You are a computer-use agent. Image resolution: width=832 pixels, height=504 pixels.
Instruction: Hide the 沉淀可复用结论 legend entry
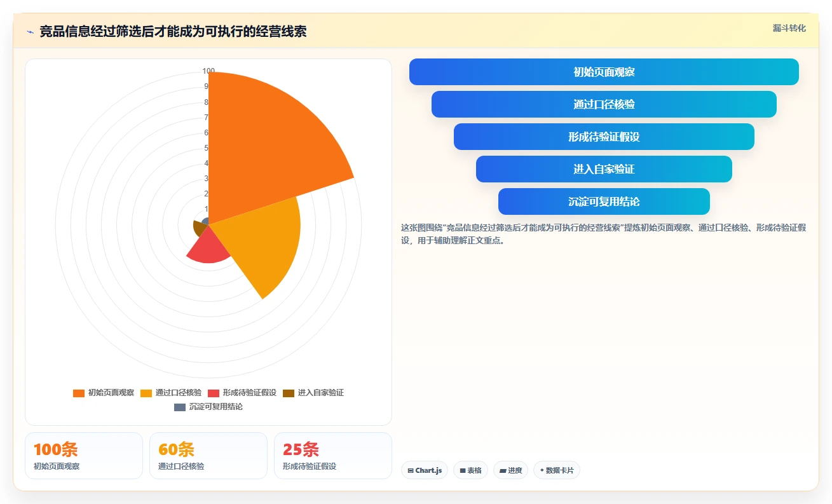pos(208,407)
